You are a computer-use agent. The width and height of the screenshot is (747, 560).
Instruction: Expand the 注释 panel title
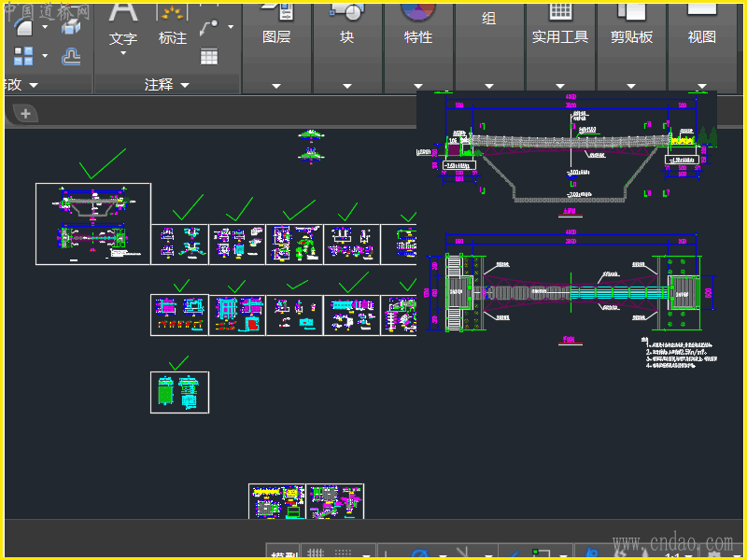click(167, 85)
